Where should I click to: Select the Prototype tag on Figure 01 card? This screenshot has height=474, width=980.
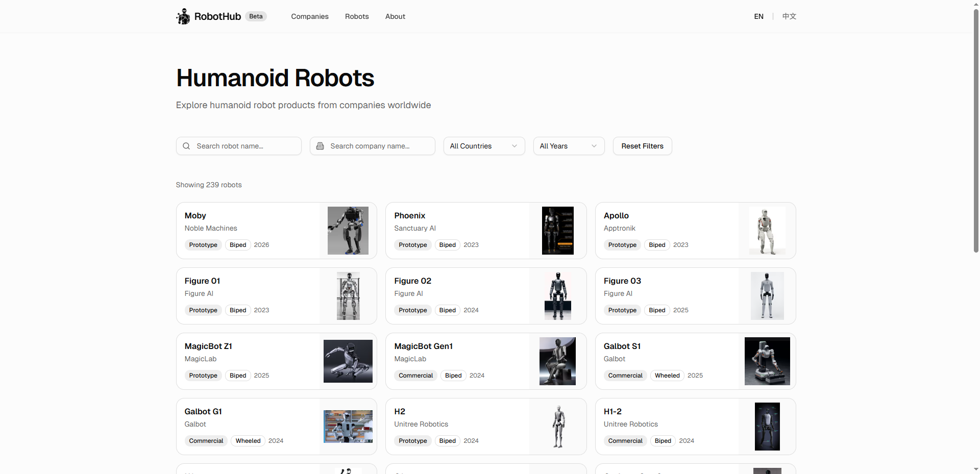tap(203, 310)
